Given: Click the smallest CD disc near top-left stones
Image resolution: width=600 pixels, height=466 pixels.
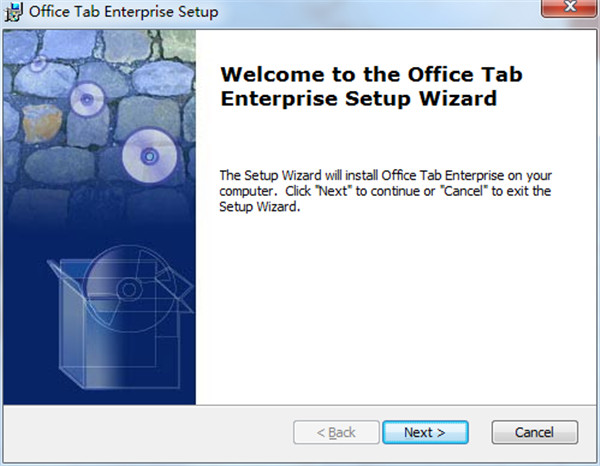Looking at the screenshot, I should click(x=38, y=63).
